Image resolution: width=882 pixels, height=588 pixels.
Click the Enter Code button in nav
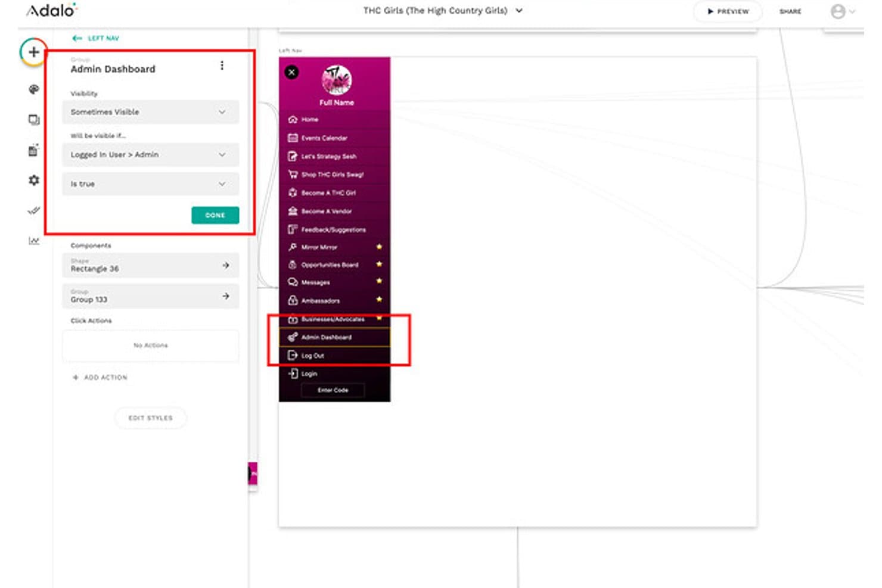[333, 390]
